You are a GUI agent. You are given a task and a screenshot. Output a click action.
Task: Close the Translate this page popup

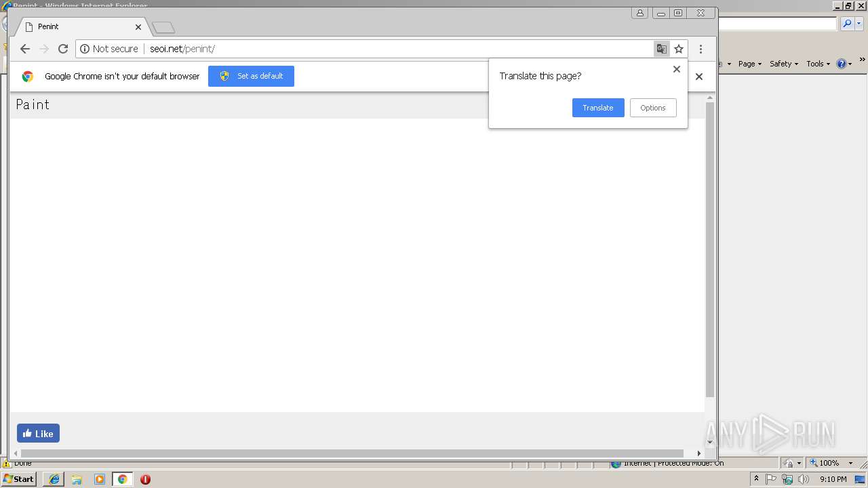pyautogui.click(x=676, y=69)
